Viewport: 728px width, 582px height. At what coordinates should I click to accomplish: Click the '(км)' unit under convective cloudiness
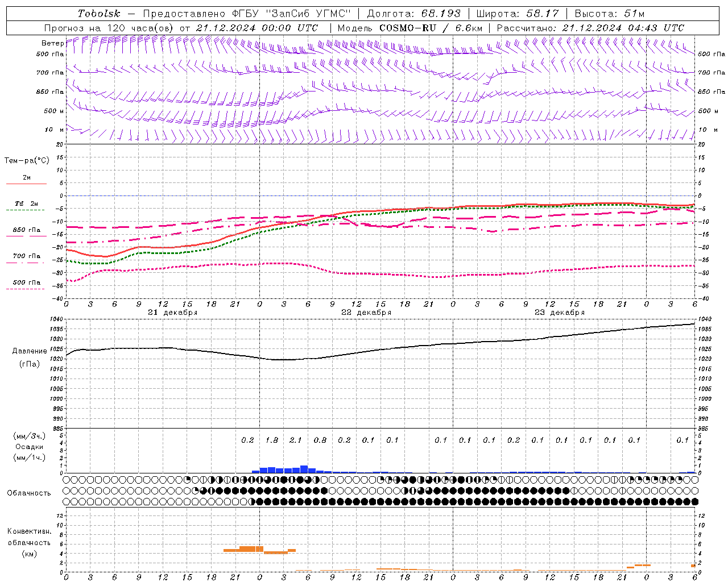click(29, 554)
